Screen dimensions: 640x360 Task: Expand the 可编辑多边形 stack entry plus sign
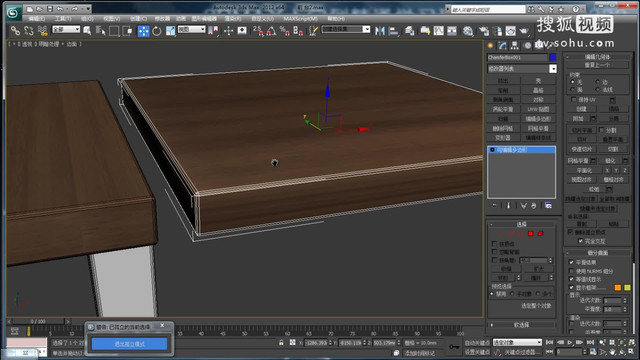[492, 150]
